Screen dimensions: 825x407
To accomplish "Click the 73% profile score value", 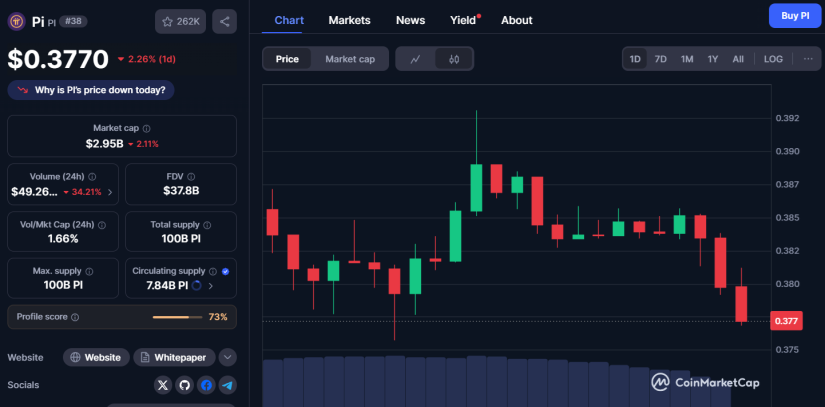I will coord(218,317).
